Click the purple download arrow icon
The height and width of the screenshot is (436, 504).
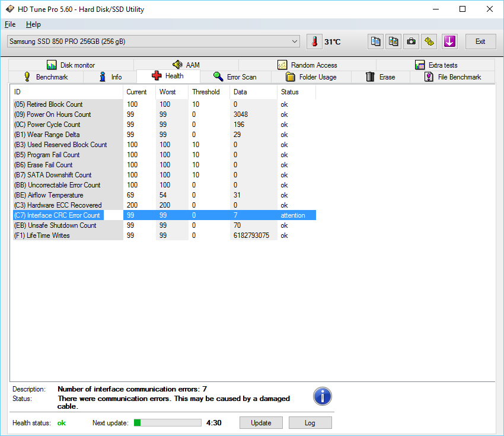[449, 42]
